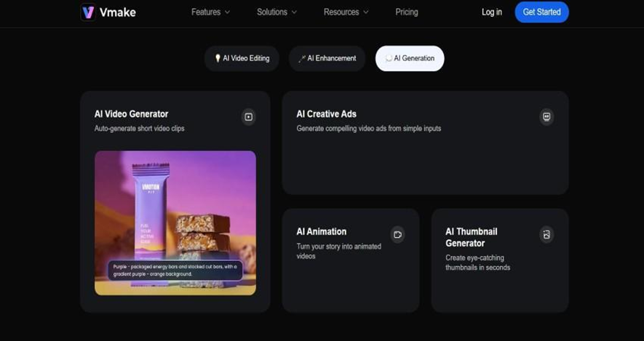Click the Vmake logo icon
The image size is (644, 341).
click(88, 12)
